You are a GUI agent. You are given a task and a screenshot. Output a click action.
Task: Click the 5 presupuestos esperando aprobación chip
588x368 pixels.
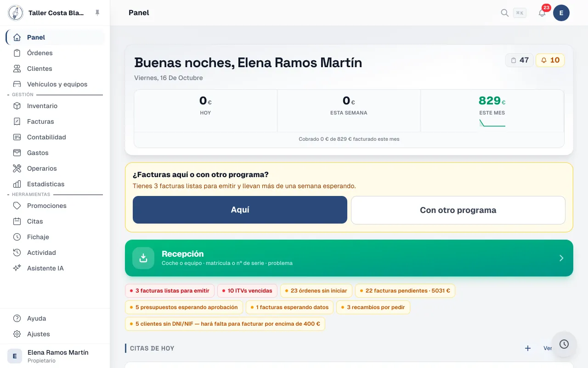click(184, 307)
